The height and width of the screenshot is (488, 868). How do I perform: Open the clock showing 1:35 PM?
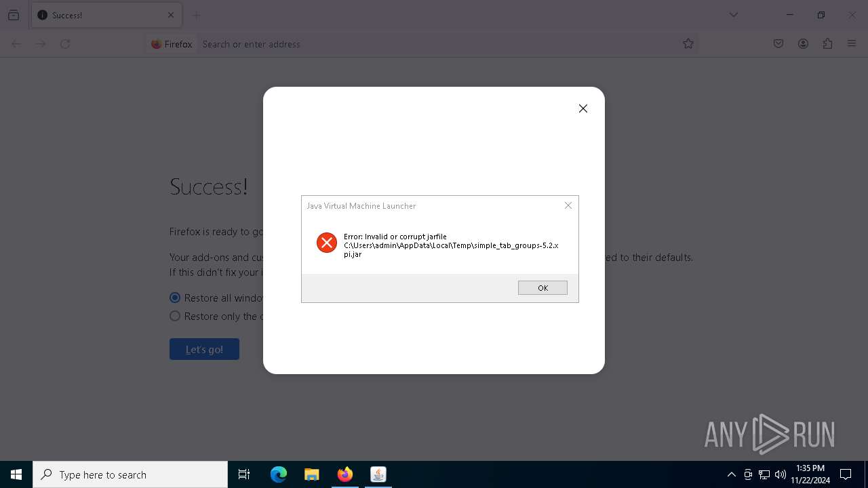(x=810, y=474)
